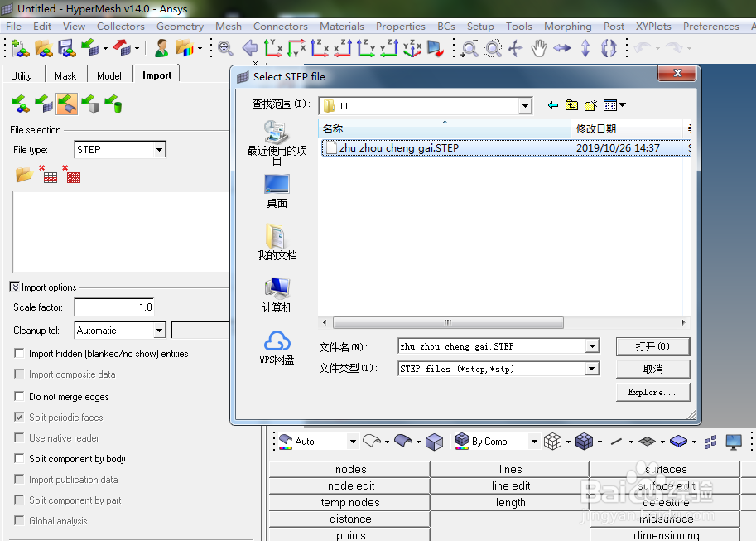The width and height of the screenshot is (756, 541).
Task: Switch to the Utility tab
Action: tap(22, 75)
